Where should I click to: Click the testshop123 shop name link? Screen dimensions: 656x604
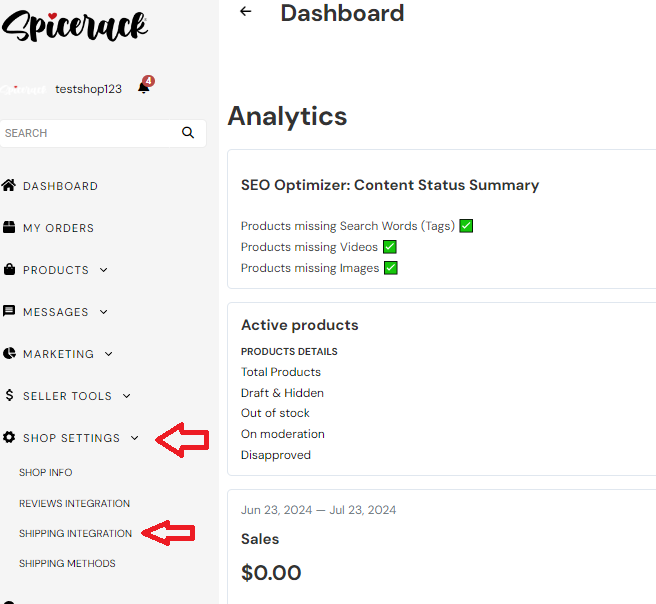click(x=88, y=89)
